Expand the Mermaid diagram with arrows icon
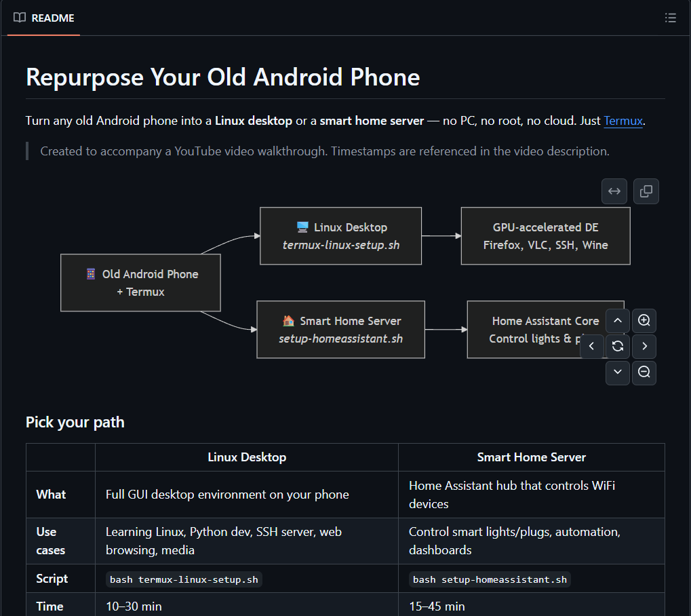The image size is (691, 616). point(614,191)
